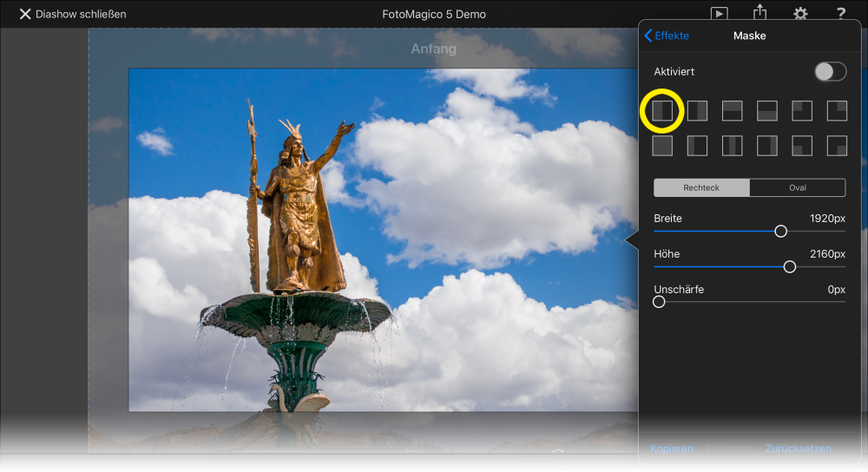Select the center-third mask preset
This screenshot has width=868, height=472.
click(x=732, y=146)
